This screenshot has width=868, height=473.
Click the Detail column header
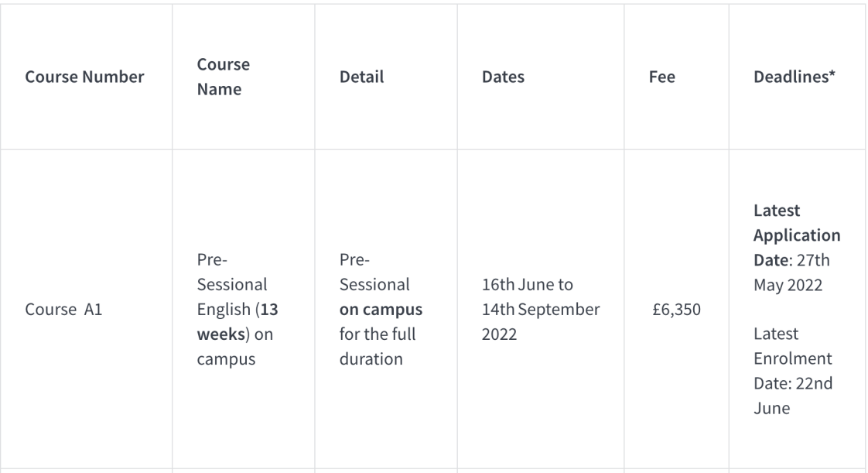click(361, 77)
